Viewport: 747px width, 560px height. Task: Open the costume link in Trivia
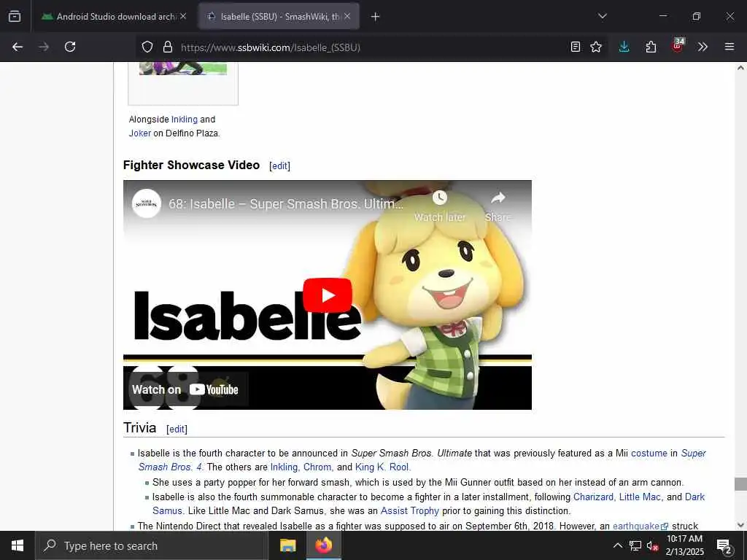(x=649, y=453)
